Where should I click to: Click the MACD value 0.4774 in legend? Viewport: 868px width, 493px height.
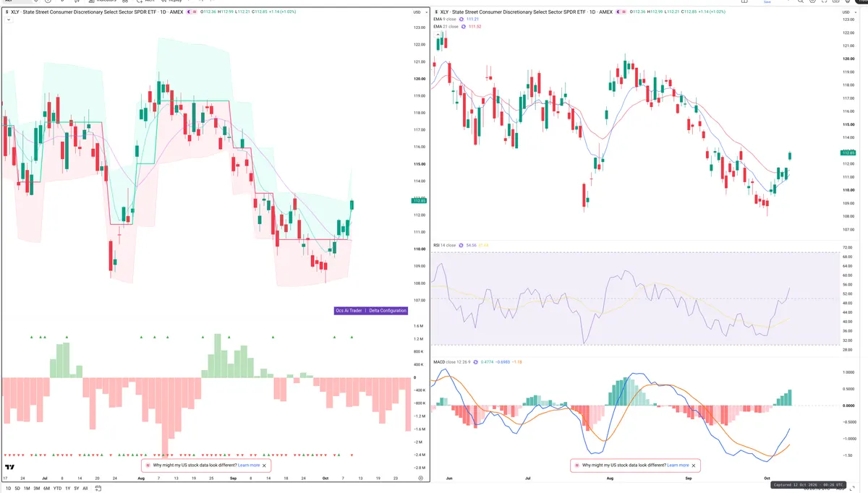487,362
